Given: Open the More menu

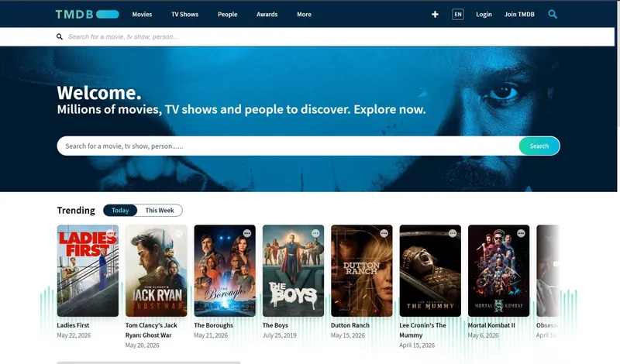Looking at the screenshot, I should click(x=304, y=14).
